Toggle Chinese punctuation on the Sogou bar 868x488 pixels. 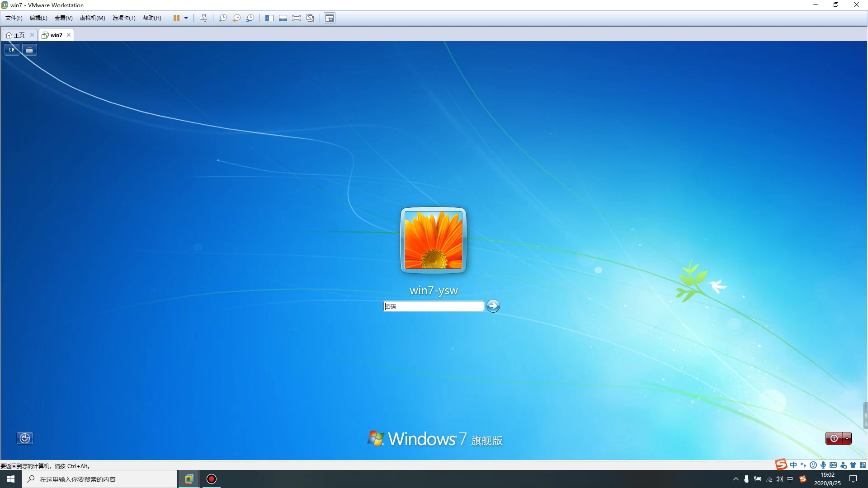803,465
